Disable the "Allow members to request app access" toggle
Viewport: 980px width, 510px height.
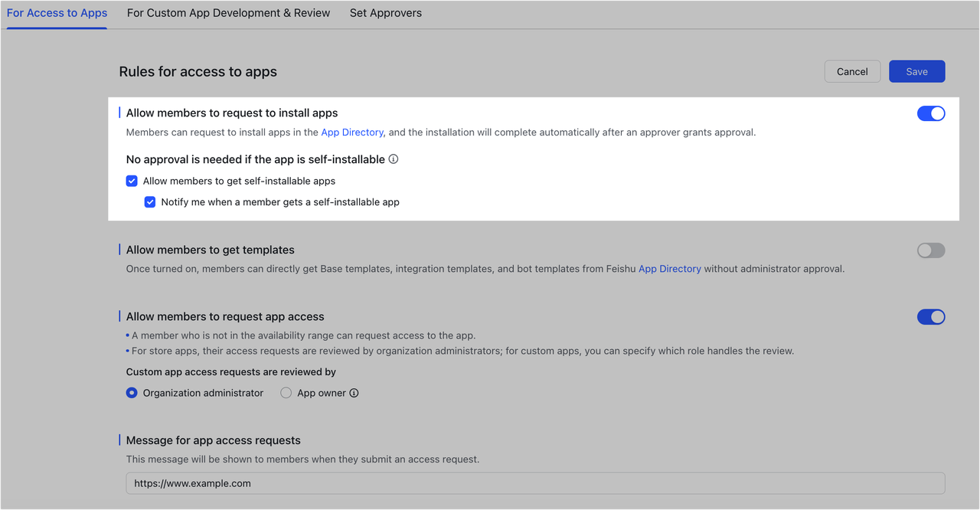[931, 316]
